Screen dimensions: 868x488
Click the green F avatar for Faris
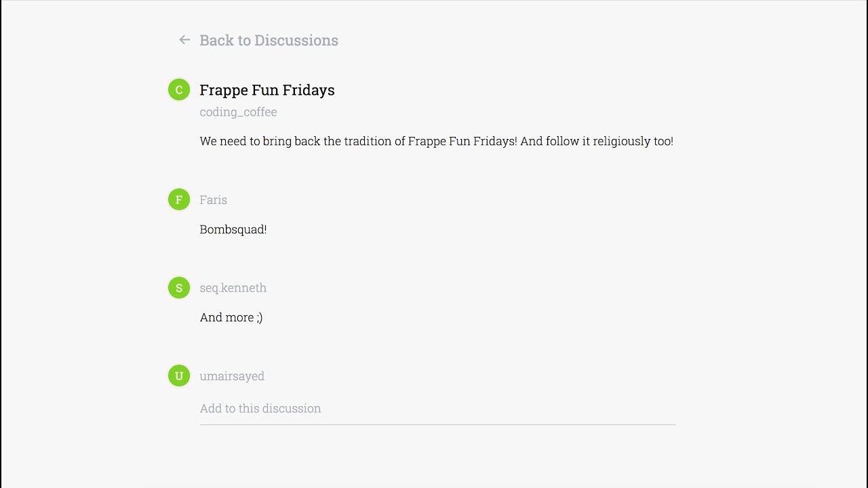(179, 199)
